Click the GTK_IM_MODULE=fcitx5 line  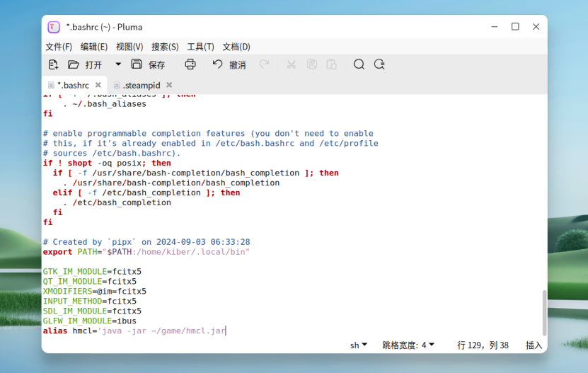(92, 271)
